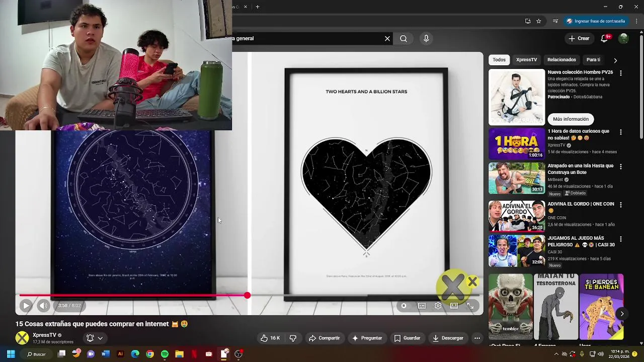
Task: Click Más información on the sponsored ad
Action: click(x=571, y=119)
